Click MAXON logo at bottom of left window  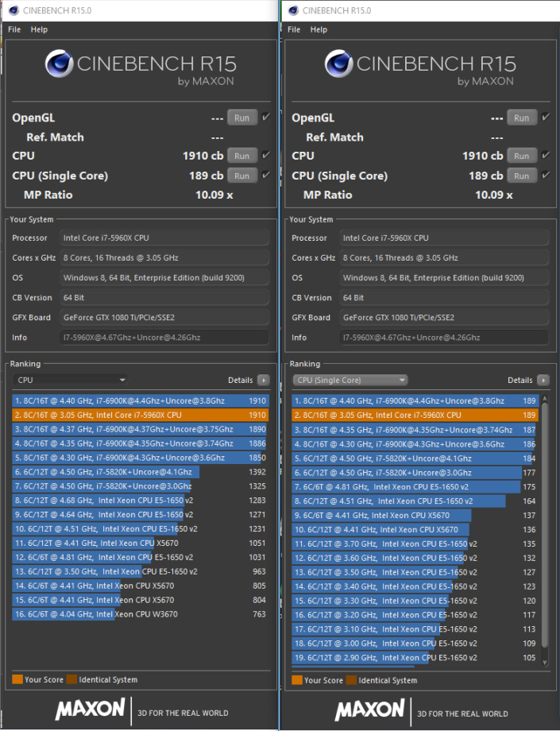(90, 709)
